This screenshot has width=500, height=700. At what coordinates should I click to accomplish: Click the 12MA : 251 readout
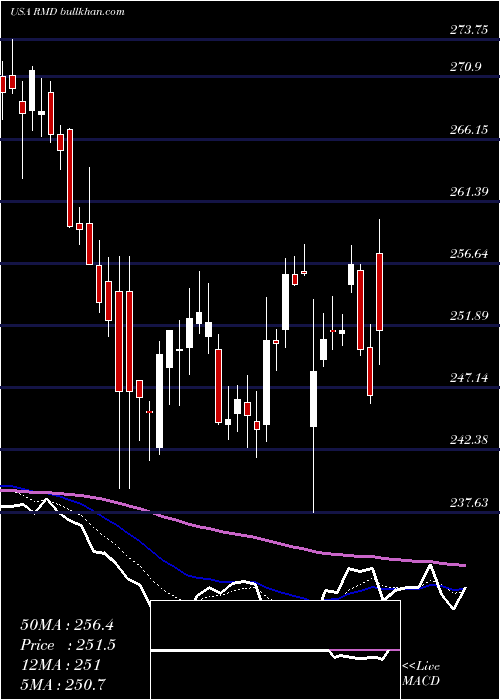tap(60, 665)
